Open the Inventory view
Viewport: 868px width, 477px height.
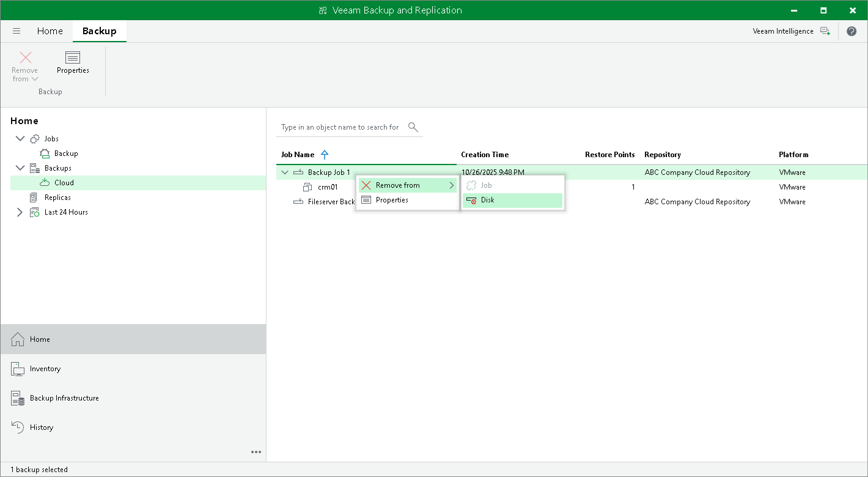(133, 369)
